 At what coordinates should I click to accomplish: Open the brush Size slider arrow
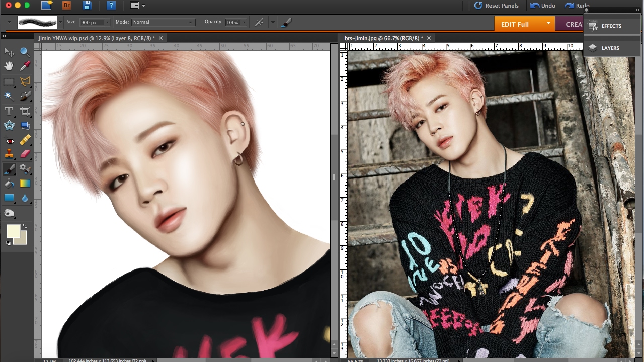pos(108,22)
